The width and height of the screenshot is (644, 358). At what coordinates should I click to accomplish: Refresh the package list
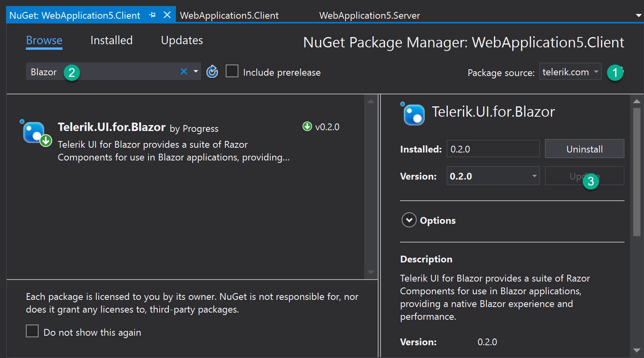click(x=212, y=72)
